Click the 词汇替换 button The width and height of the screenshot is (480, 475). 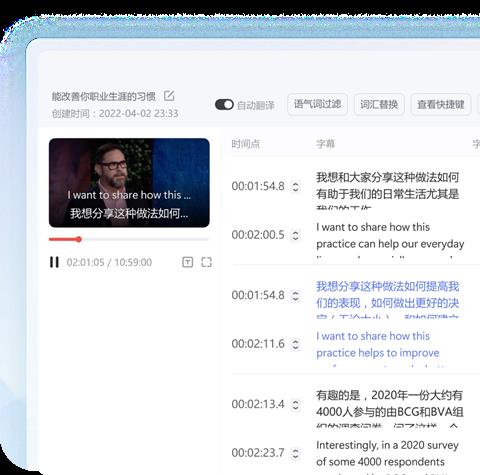pyautogui.click(x=379, y=105)
